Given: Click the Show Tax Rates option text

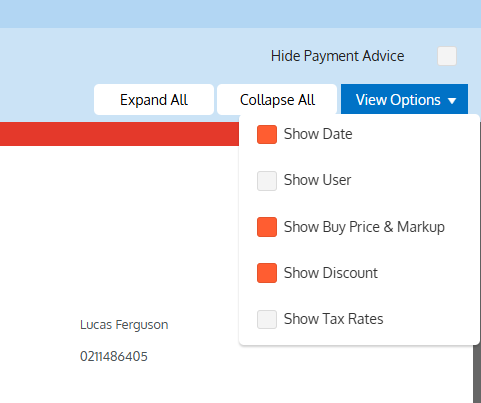Looking at the screenshot, I should [x=334, y=319].
